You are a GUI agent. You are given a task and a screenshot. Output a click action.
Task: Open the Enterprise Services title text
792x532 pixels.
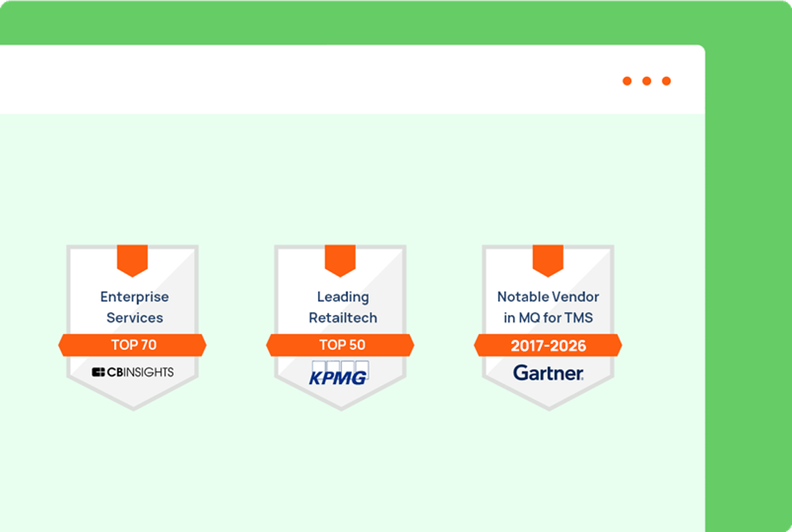(134, 307)
